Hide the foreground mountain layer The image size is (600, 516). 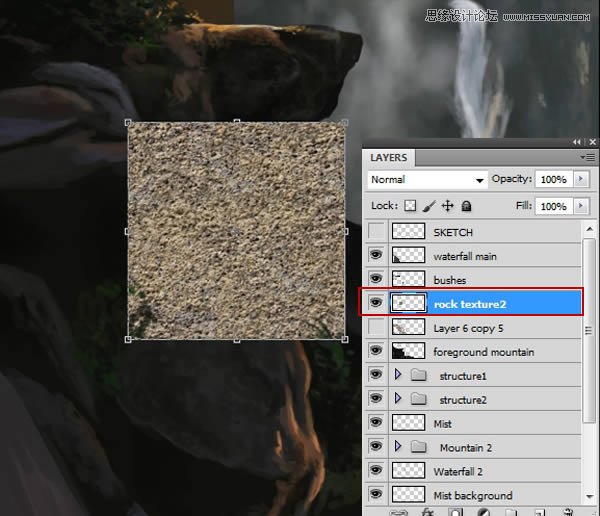pos(376,350)
